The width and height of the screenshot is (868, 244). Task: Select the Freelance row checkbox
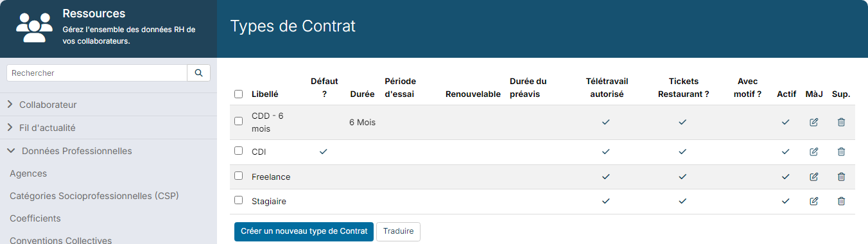coord(239,176)
